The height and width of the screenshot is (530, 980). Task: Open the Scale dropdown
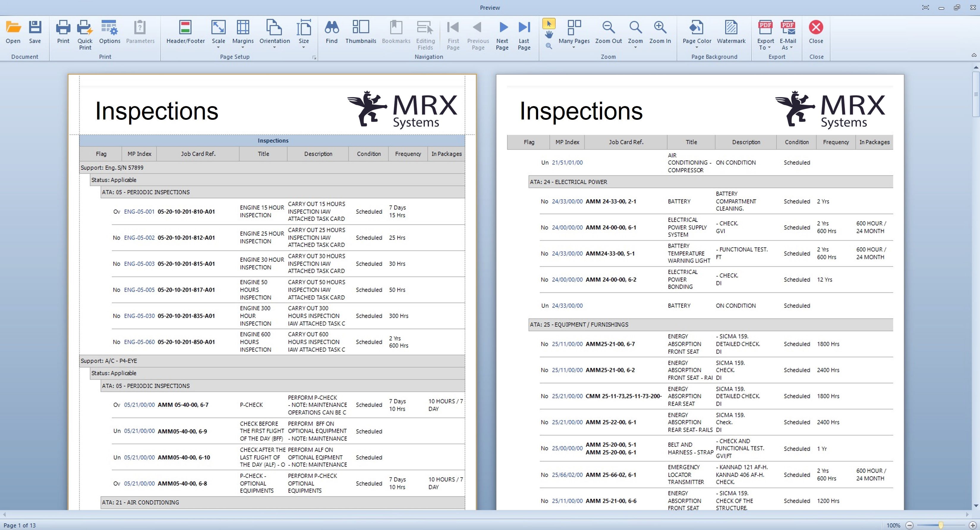[x=218, y=34]
